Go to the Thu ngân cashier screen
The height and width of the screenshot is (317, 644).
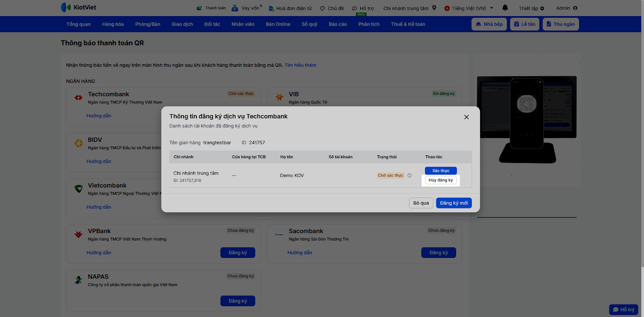[561, 24]
